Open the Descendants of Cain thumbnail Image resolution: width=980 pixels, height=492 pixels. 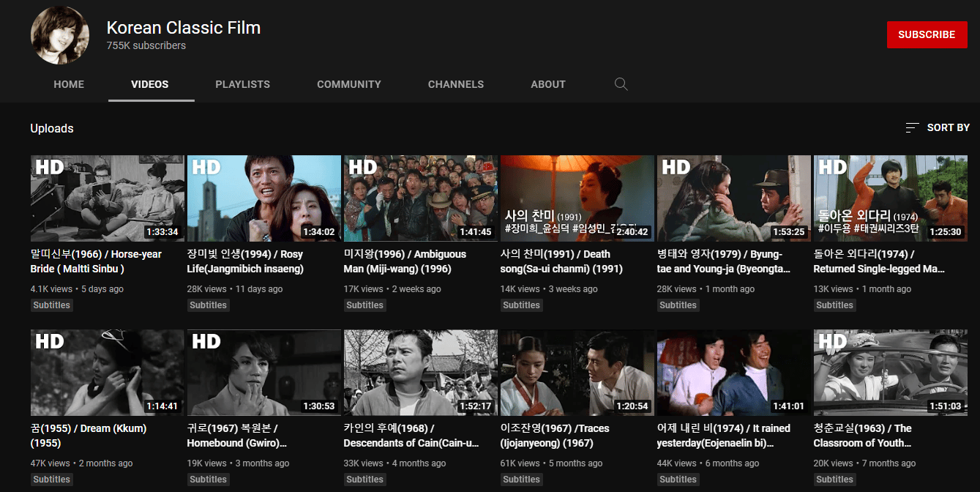click(x=420, y=373)
